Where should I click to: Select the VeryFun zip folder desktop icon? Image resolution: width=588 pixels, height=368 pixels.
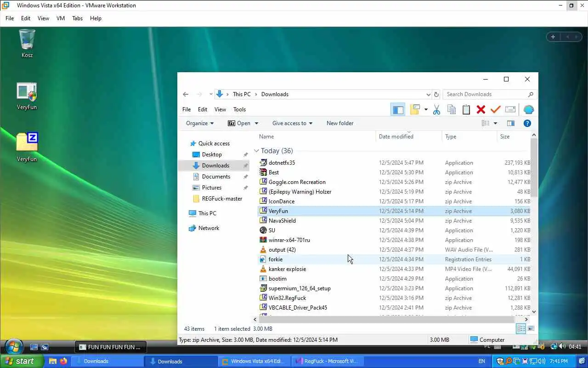click(x=27, y=147)
